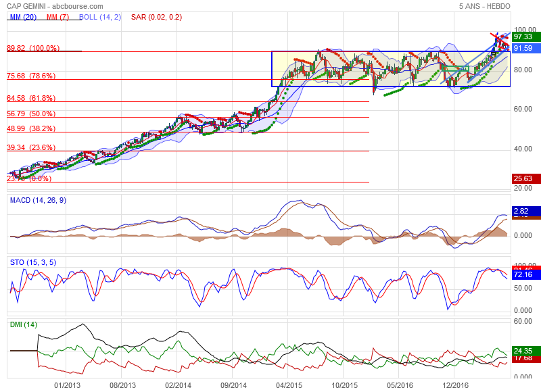This screenshot has height=392, width=541.
Task: Click the 0.000 label on STO axis
Action: [523, 310]
